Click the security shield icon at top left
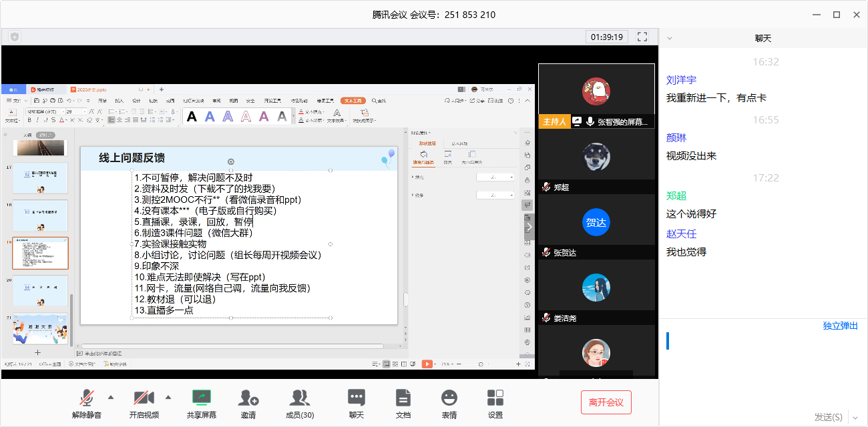 pos(15,37)
